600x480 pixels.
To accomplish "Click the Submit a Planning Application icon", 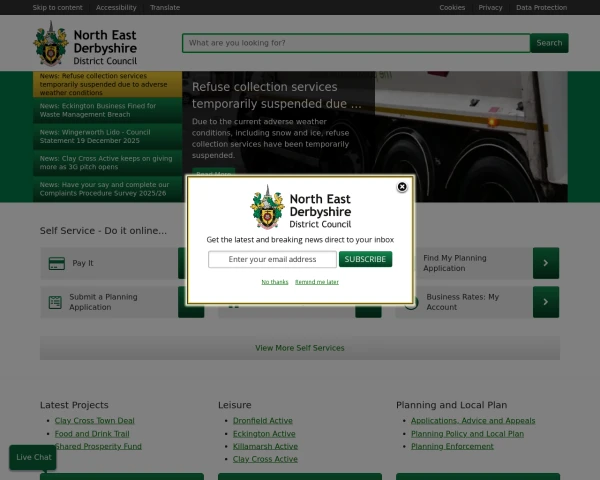I will tap(55, 302).
